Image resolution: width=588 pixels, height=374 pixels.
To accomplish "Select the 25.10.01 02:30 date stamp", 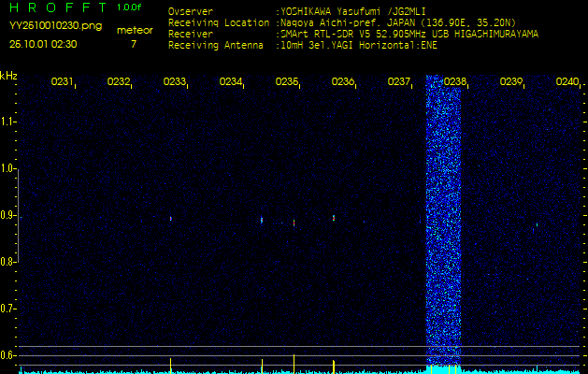I will pos(43,44).
